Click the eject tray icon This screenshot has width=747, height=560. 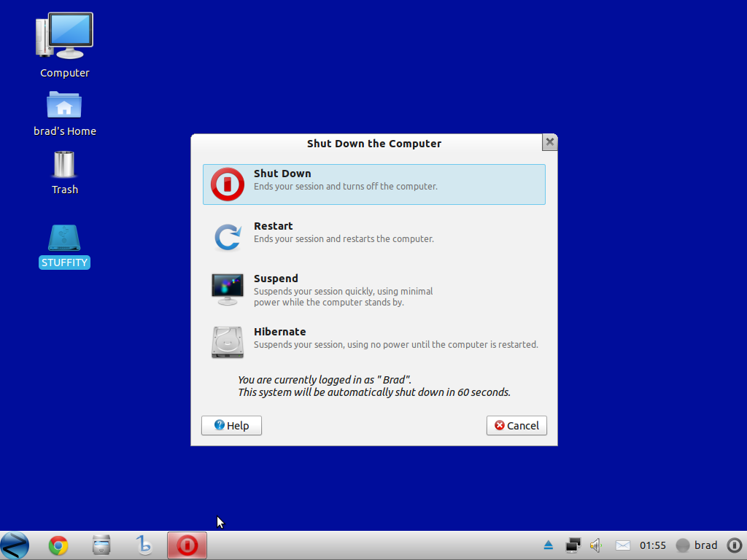[x=549, y=545]
